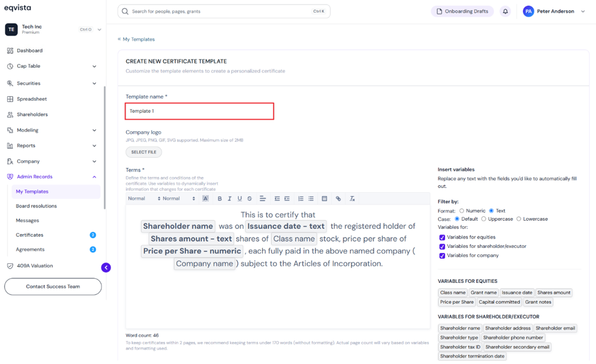Viewport: 596px width, 364px height.
Task: Click the page block icon before link icon
Action: [x=324, y=198]
